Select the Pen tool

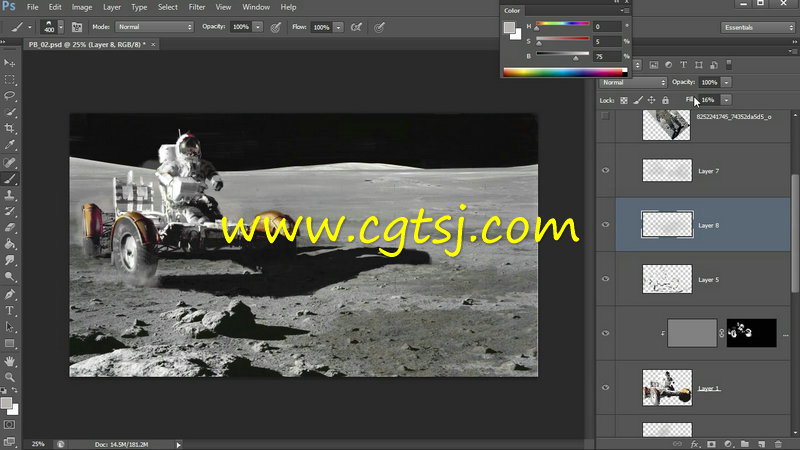tap(10, 294)
